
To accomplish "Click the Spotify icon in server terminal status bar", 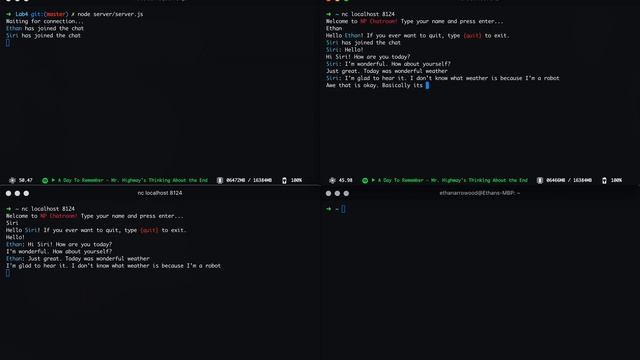I will 45,180.
